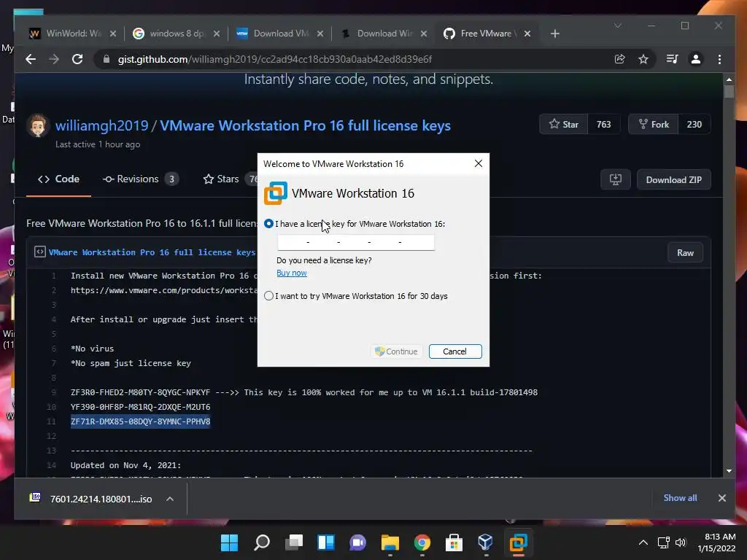Viewport: 747px width, 560px height.
Task: Switch to the 'Download VM' tab
Action: click(279, 34)
